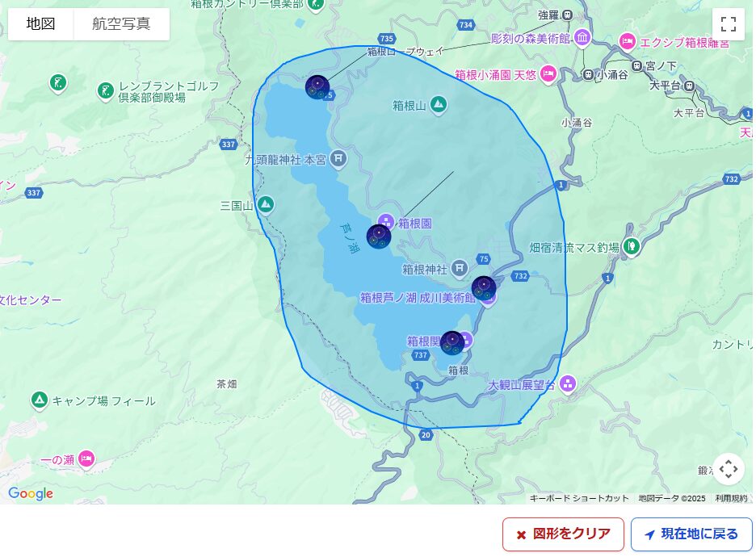Image resolution: width=756 pixels, height=557 pixels.
Task: Open the 利用規約 terms link
Action: [731, 498]
